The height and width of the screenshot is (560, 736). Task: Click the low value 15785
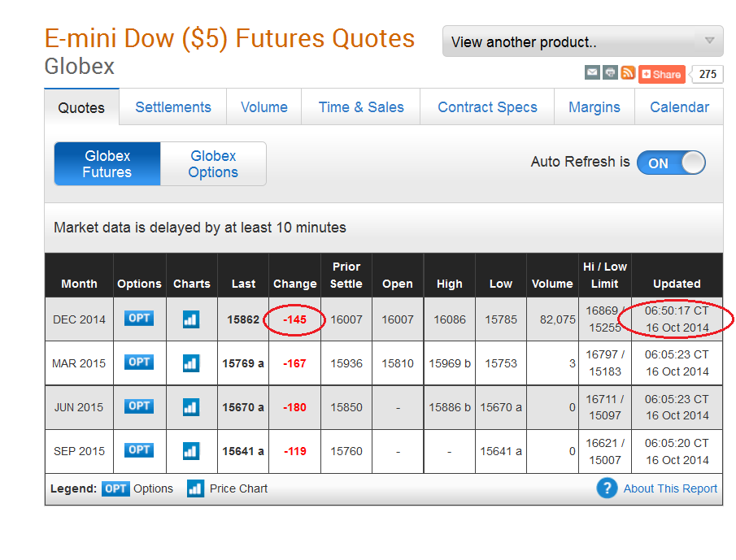tap(501, 319)
